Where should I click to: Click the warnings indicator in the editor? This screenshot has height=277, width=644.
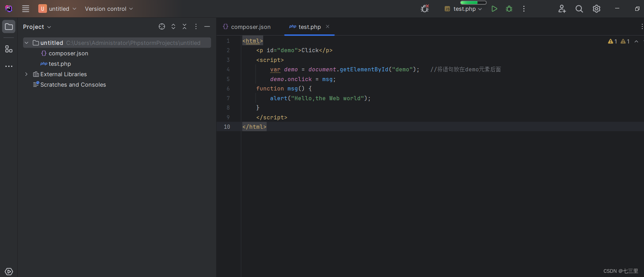point(619,41)
